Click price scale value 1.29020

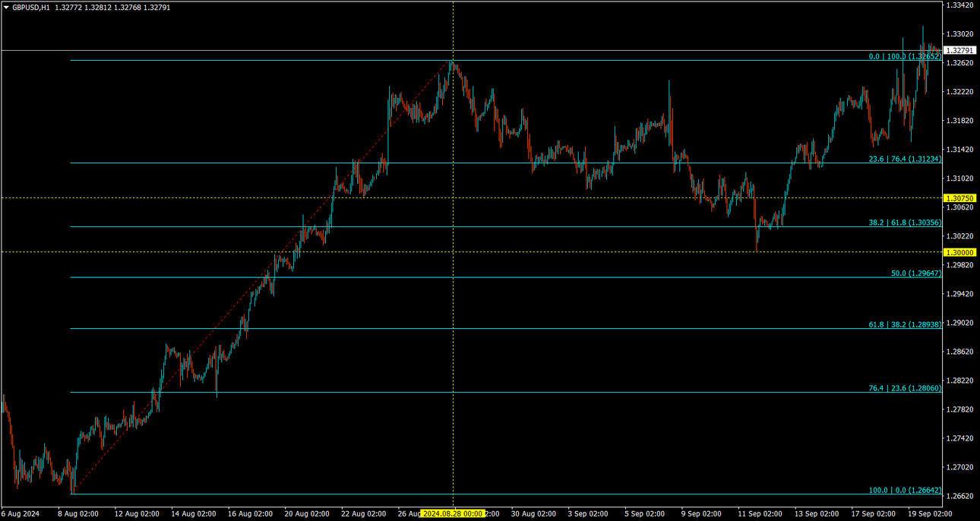tap(960, 323)
